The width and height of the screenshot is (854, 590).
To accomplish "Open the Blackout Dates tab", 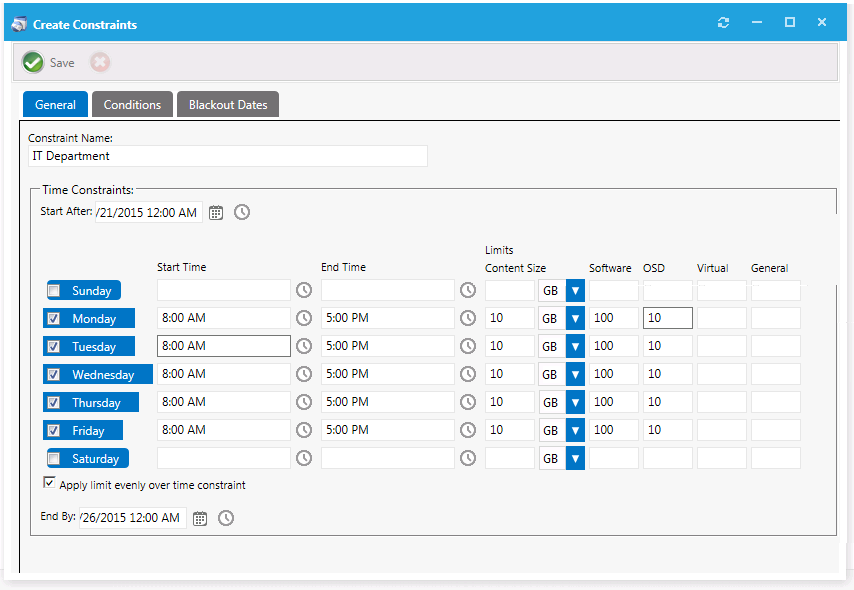I will [228, 105].
